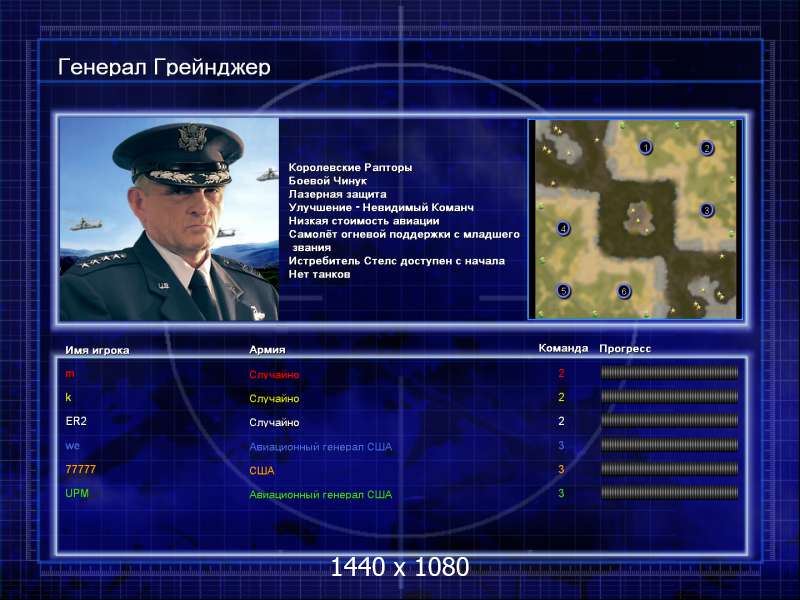Click progress bar for player k

(669, 396)
